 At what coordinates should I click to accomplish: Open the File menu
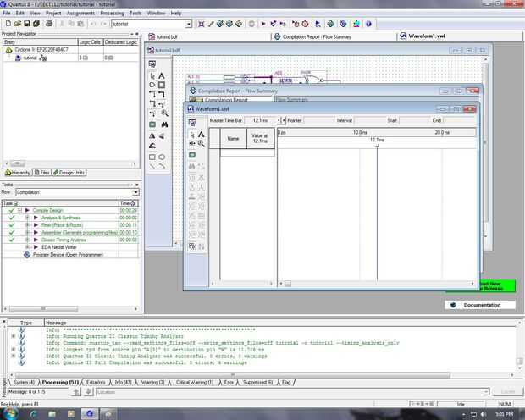point(7,13)
